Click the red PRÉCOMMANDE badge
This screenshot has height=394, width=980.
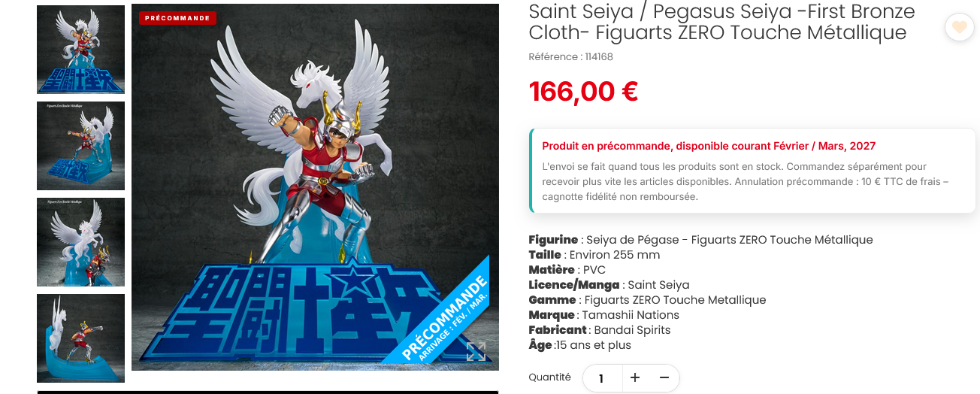[177, 18]
